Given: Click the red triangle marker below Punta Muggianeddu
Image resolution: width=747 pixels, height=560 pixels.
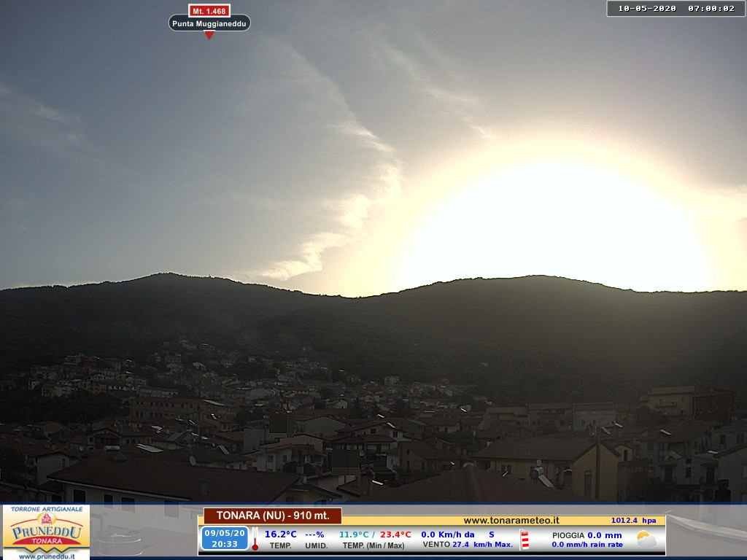Looking at the screenshot, I should pos(209,35).
